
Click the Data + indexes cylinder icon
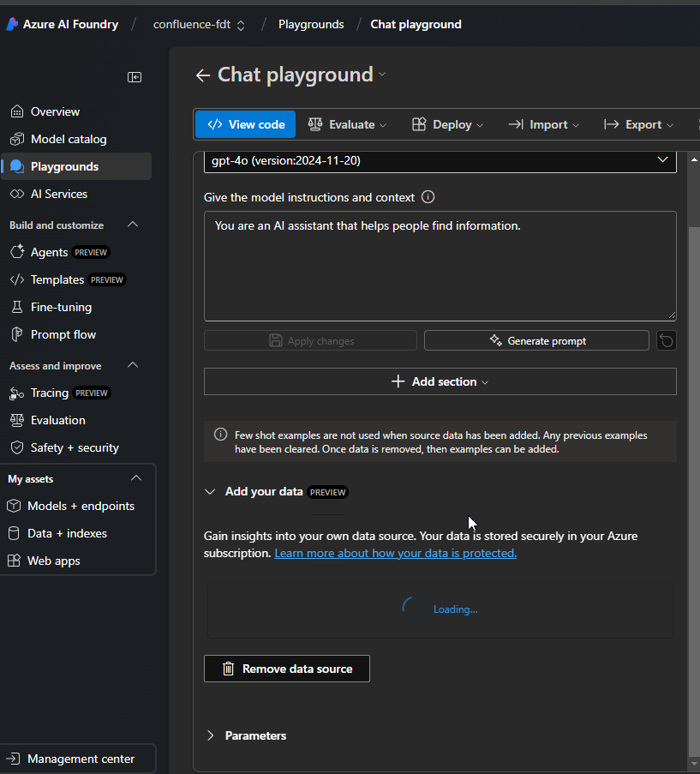14,533
